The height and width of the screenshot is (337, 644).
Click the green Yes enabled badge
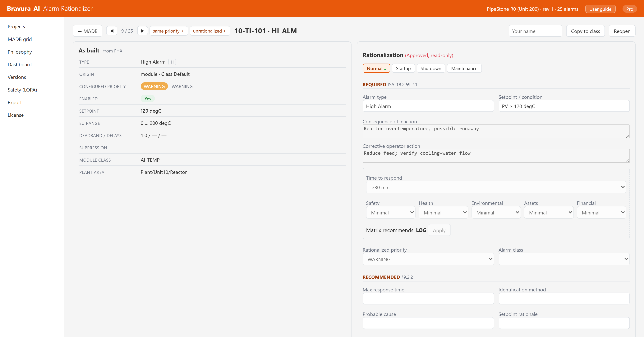click(148, 99)
